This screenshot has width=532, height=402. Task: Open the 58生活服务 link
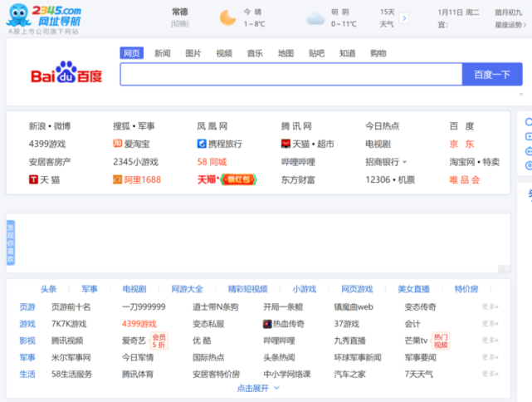click(71, 374)
